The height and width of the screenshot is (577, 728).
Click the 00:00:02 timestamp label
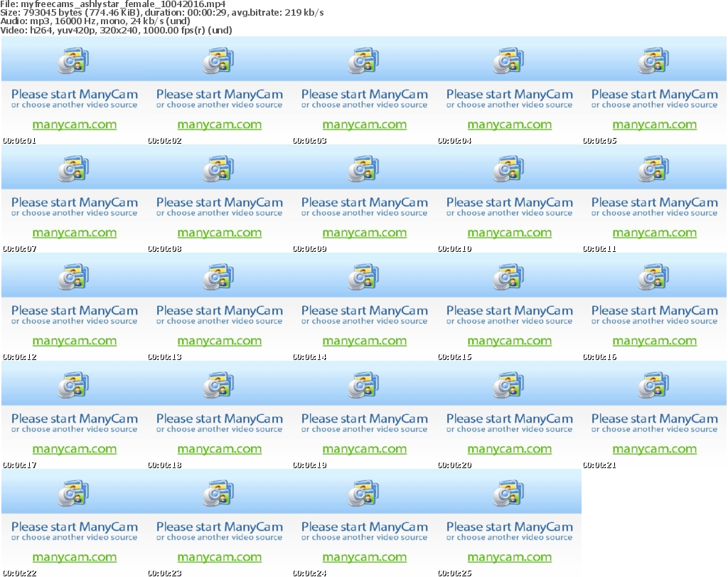[x=164, y=141]
